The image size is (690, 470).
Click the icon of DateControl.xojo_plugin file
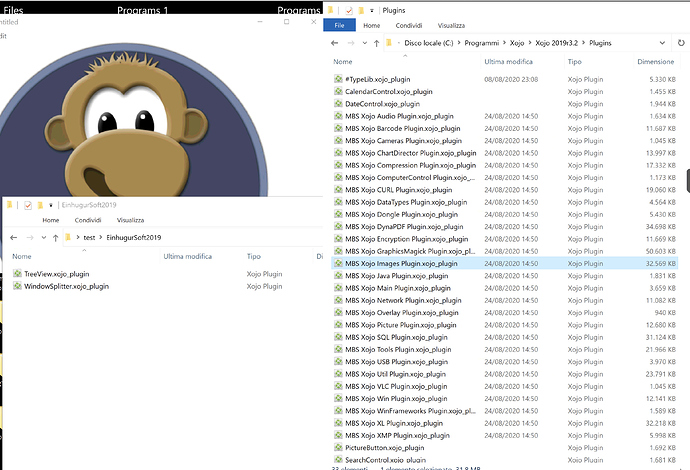point(338,103)
